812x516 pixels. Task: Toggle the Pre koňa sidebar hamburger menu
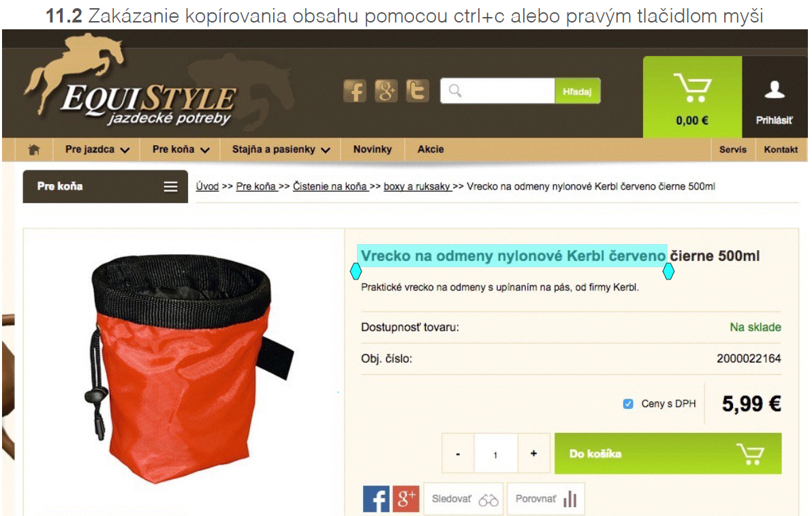(x=170, y=187)
